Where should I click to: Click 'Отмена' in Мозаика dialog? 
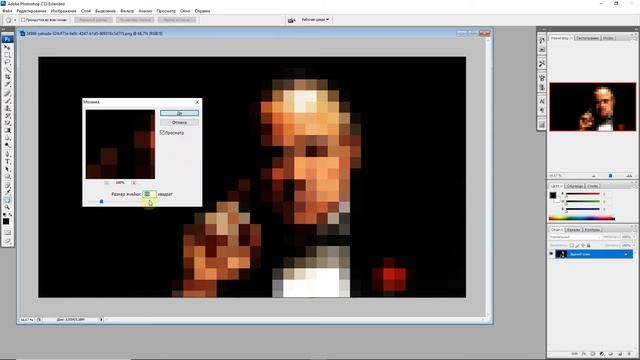[x=179, y=122]
